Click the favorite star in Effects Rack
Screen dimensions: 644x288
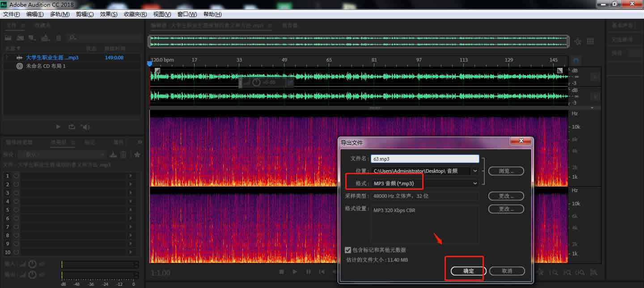pos(137,154)
